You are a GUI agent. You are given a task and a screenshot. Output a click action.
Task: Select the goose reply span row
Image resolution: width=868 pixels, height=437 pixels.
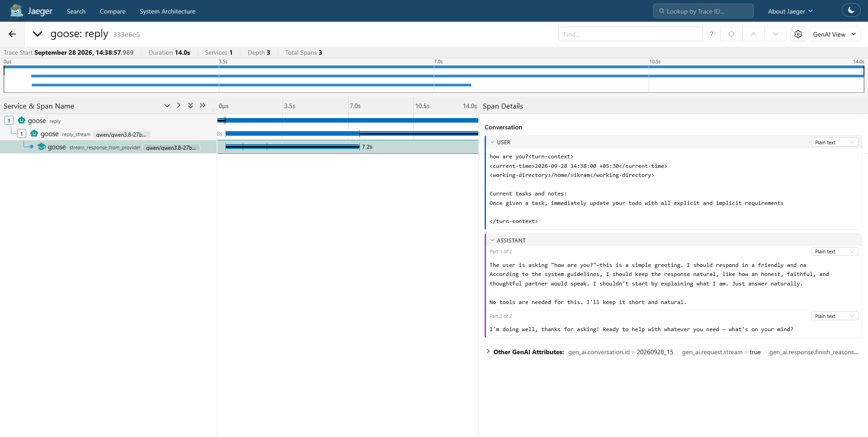tap(108, 121)
